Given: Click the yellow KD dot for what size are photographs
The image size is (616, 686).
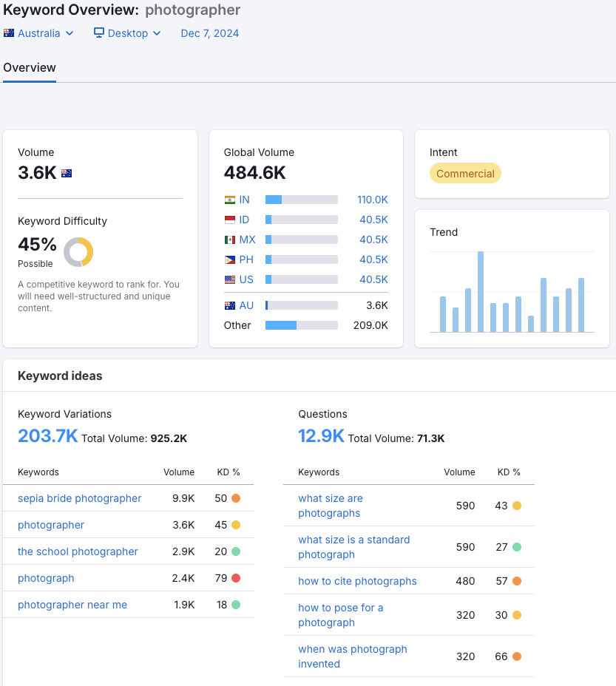Looking at the screenshot, I should tap(517, 506).
